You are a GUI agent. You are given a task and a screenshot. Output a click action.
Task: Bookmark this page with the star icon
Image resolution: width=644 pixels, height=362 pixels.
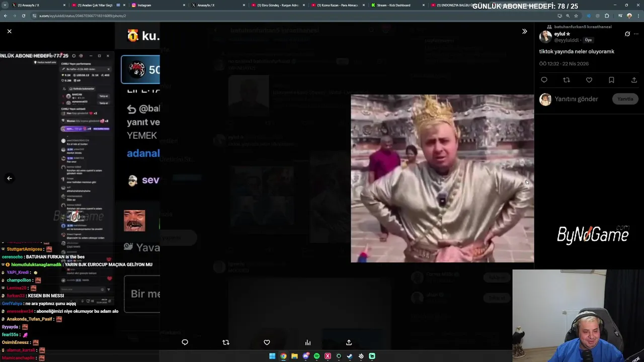[x=576, y=16]
